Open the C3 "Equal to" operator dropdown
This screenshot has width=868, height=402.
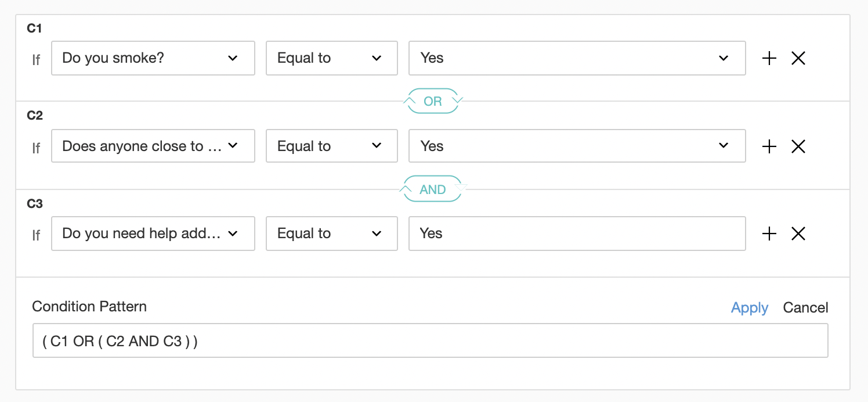point(331,234)
